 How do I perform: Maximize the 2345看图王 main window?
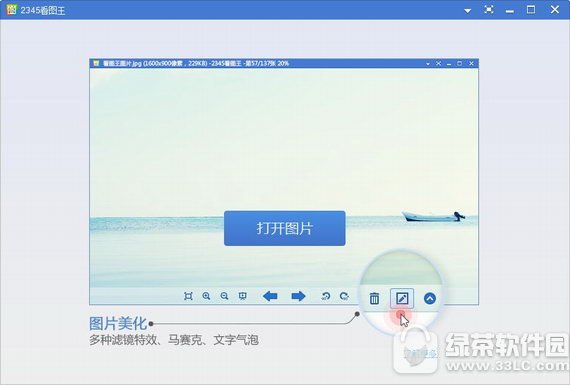tap(531, 9)
